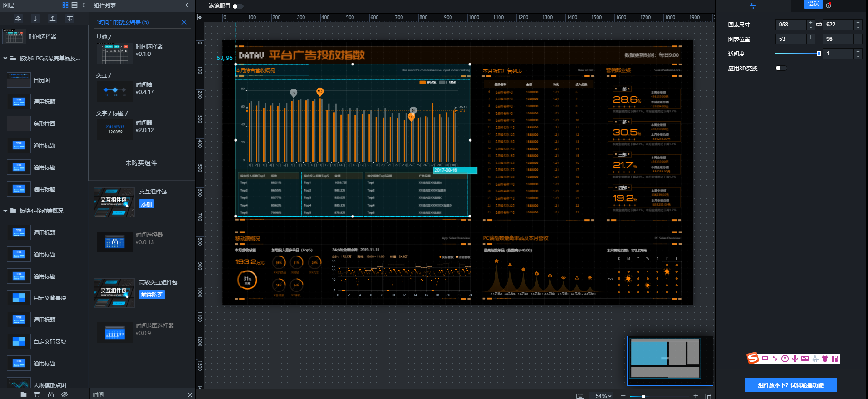
Task: Select the 时间选择器 layer in layers panel
Action: [44, 36]
